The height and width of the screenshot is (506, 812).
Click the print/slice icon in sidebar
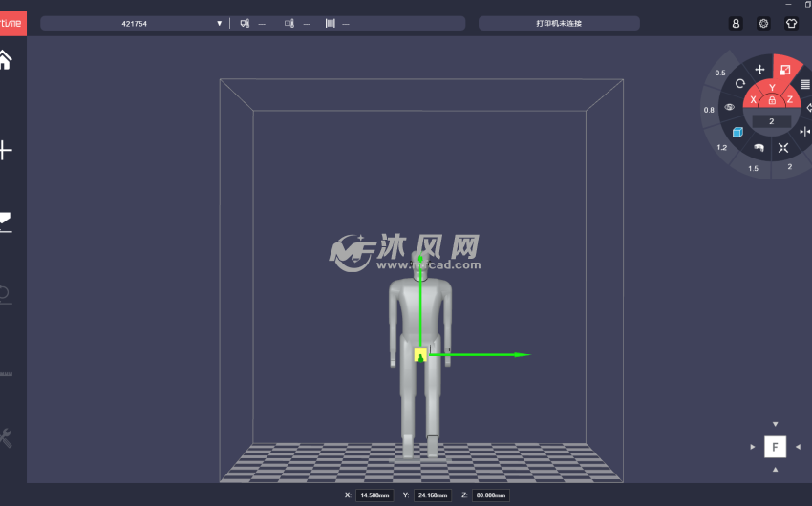[x=5, y=221]
